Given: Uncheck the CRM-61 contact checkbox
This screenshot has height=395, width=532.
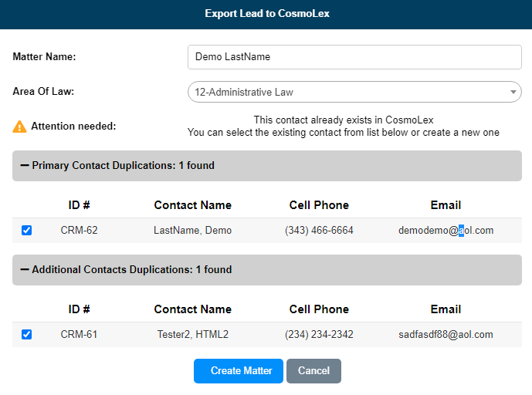Looking at the screenshot, I should coord(26,334).
